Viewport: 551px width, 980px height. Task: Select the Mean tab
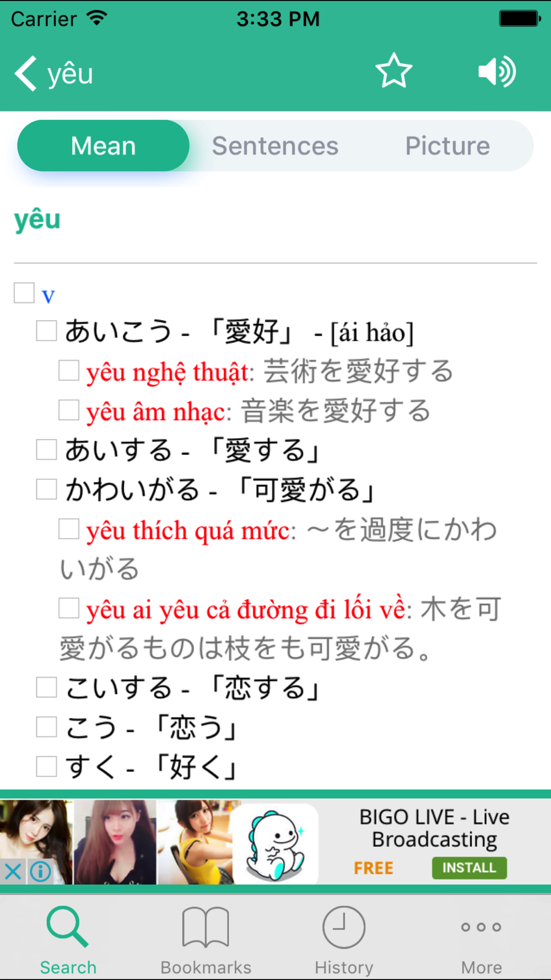click(103, 146)
